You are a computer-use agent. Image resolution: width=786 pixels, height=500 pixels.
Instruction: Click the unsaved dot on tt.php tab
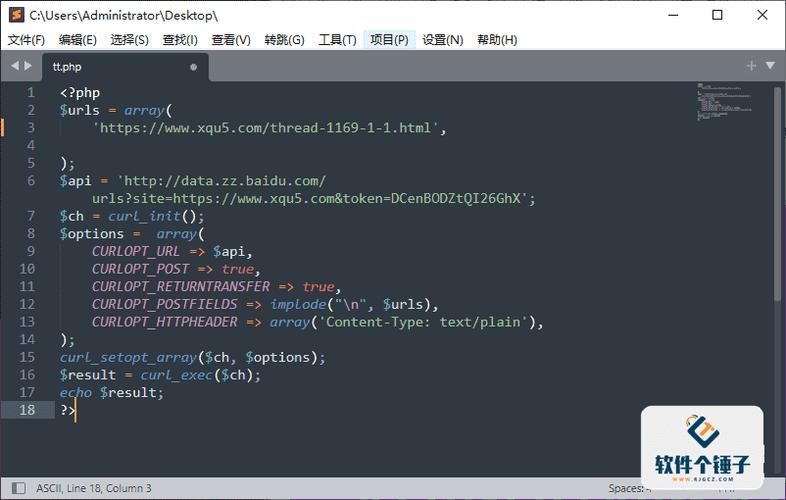194,67
